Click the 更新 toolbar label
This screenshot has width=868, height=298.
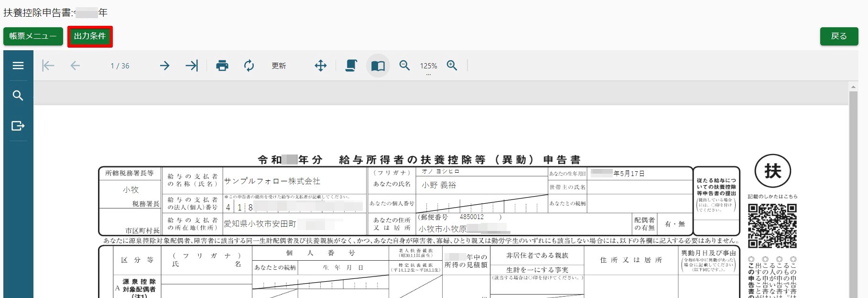[279, 66]
